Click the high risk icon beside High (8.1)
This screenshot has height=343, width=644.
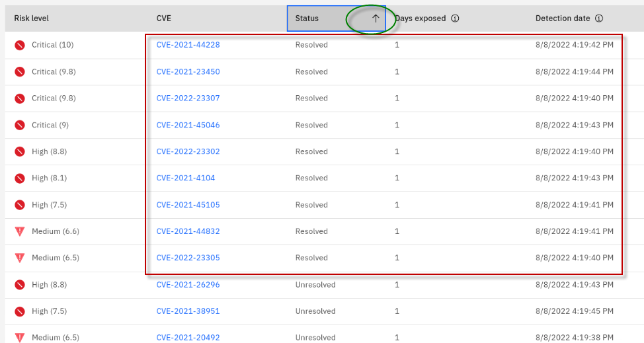click(x=20, y=178)
